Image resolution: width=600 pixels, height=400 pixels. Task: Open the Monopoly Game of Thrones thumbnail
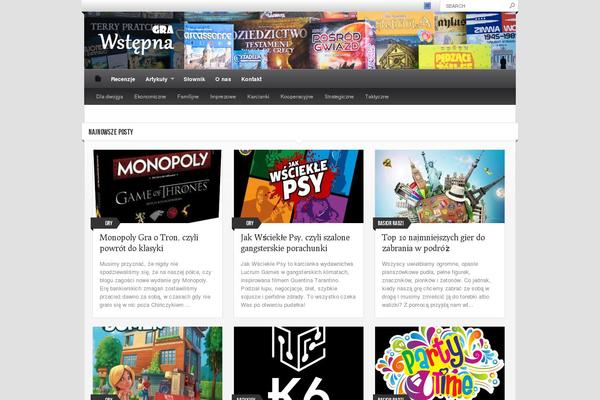click(x=157, y=186)
